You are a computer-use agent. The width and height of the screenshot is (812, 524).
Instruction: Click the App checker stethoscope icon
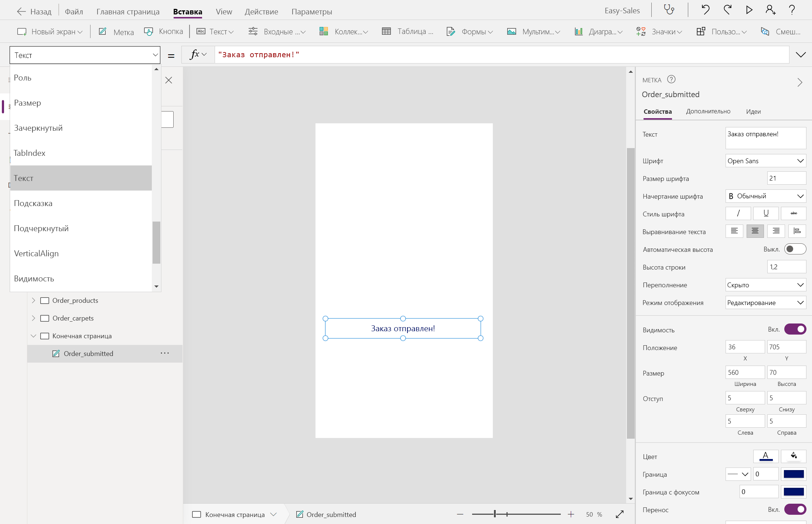(669, 10)
